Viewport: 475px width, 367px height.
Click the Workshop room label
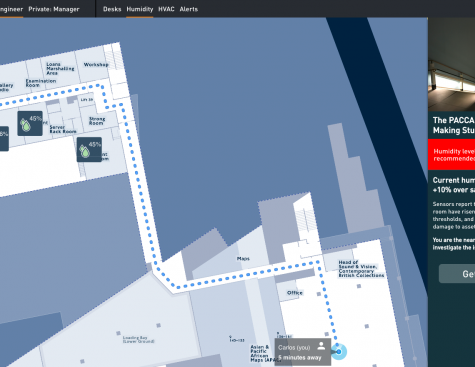pyautogui.click(x=96, y=64)
